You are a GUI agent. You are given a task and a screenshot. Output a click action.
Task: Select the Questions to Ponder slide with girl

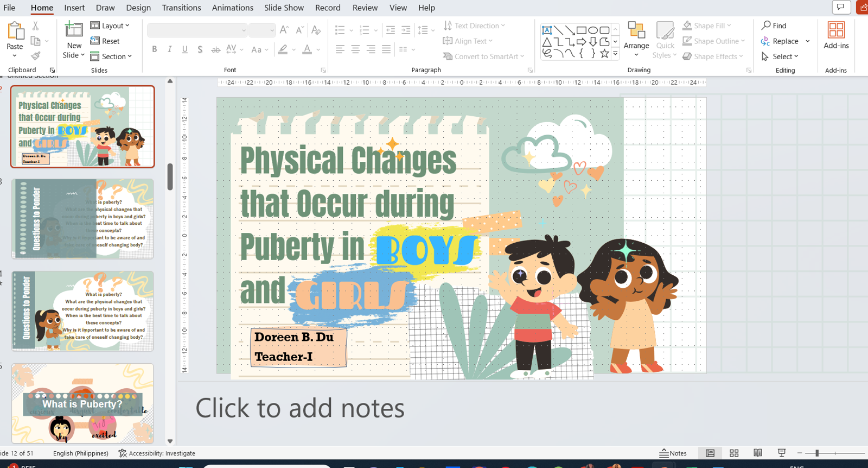[82, 311]
